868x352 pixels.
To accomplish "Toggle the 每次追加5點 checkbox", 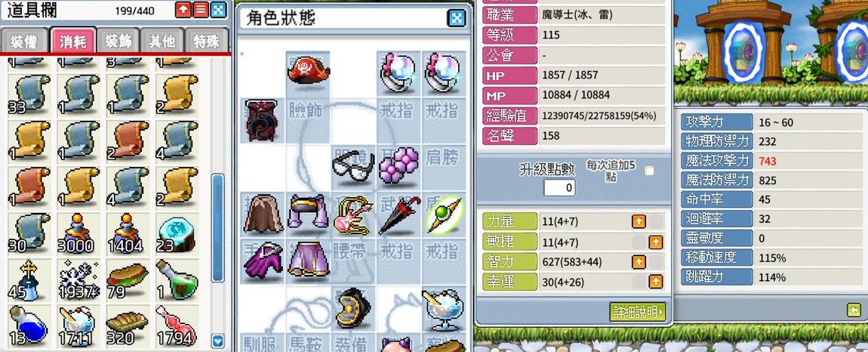I will pyautogui.click(x=649, y=171).
